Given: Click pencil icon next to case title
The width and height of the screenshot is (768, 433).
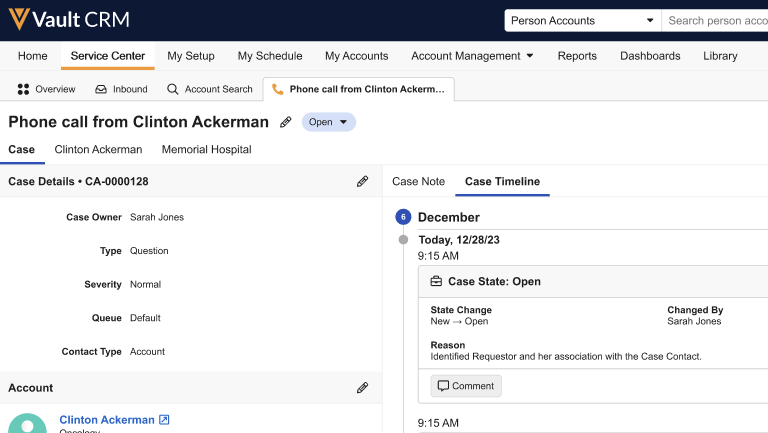Looking at the screenshot, I should 286,122.
